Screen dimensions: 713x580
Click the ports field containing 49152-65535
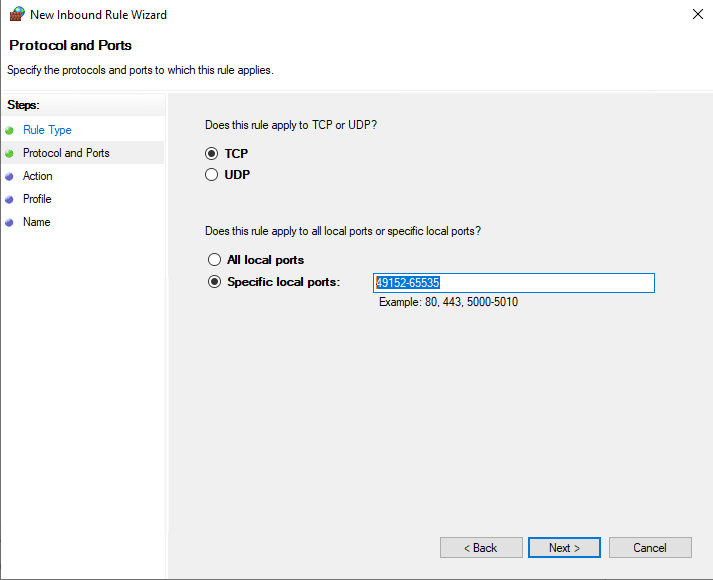[514, 283]
